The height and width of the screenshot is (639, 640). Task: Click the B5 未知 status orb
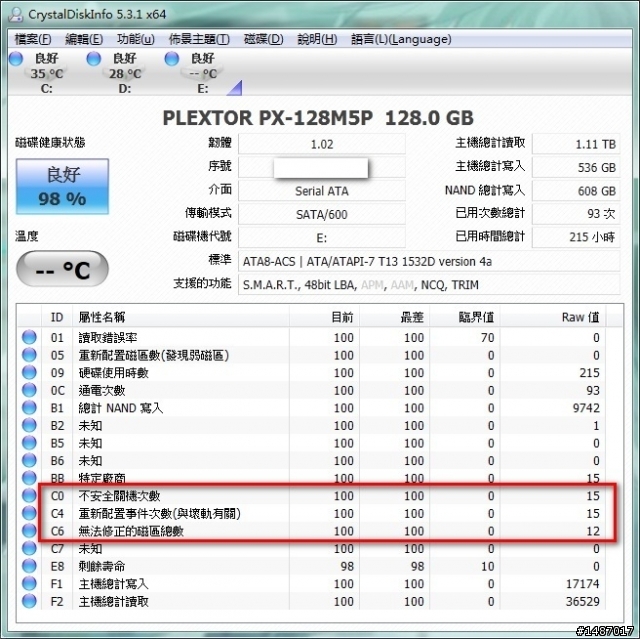pos(29,443)
